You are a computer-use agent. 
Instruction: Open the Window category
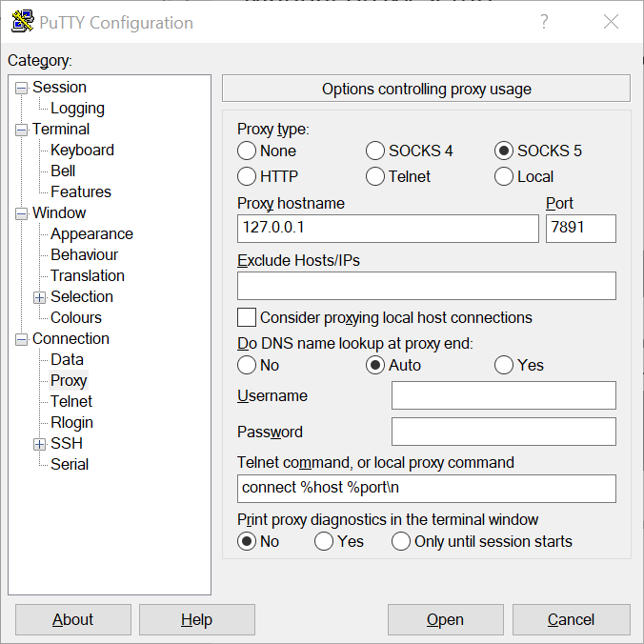(x=59, y=212)
